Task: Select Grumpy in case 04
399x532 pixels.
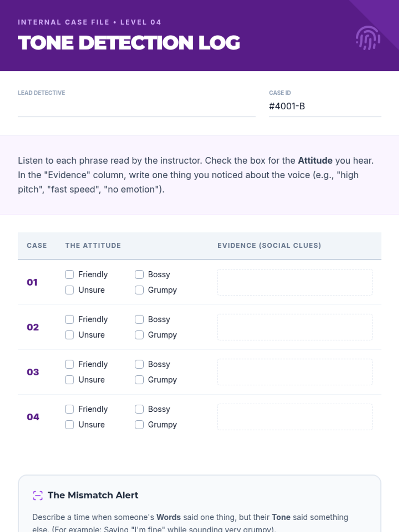Action: pos(139,425)
